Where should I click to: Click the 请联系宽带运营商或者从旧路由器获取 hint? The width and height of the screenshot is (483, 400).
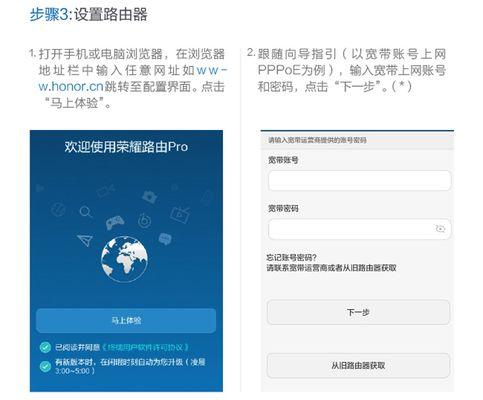pos(331,268)
